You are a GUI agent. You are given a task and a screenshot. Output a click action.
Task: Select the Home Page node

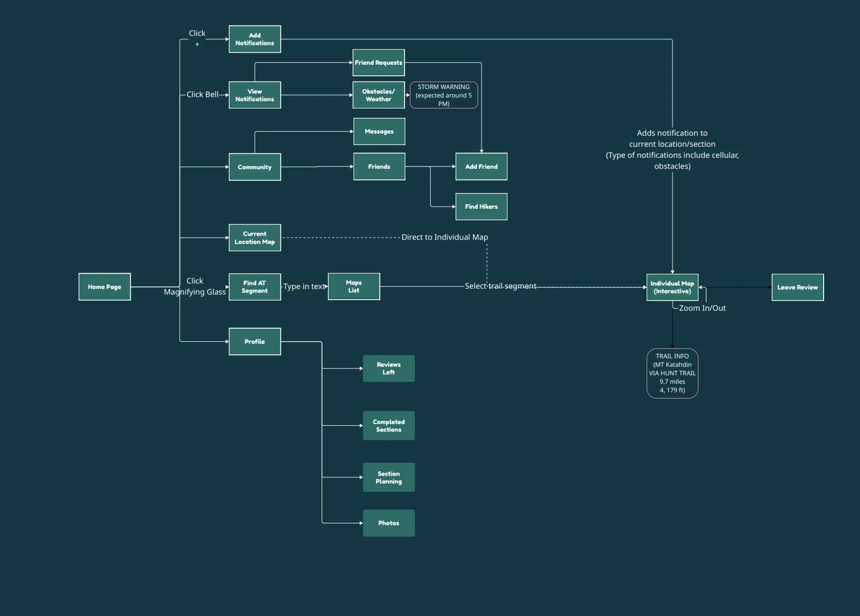104,287
